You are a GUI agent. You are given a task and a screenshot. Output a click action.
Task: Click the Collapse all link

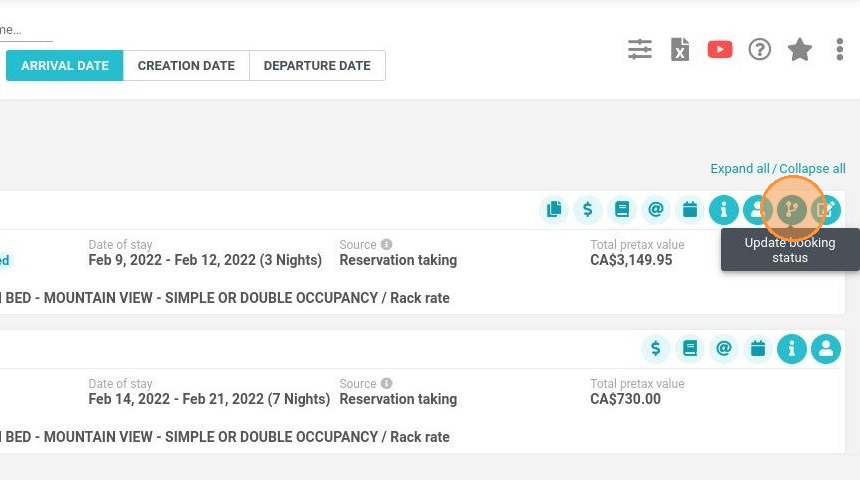[x=812, y=169]
